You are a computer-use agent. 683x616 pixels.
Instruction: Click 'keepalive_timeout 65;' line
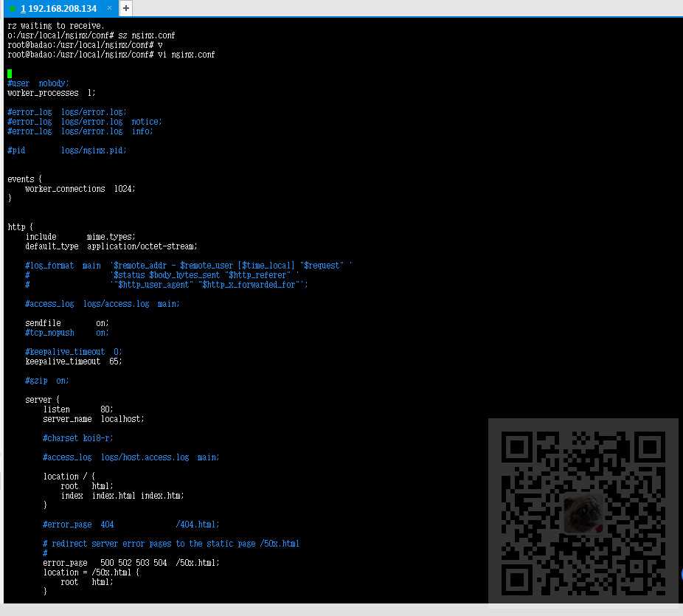pyautogui.click(x=73, y=361)
